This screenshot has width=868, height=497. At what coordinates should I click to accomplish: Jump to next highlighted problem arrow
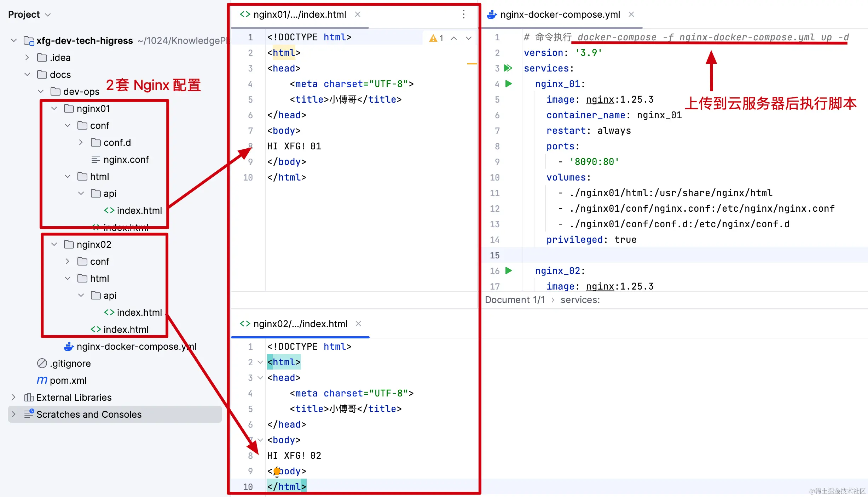tap(469, 38)
